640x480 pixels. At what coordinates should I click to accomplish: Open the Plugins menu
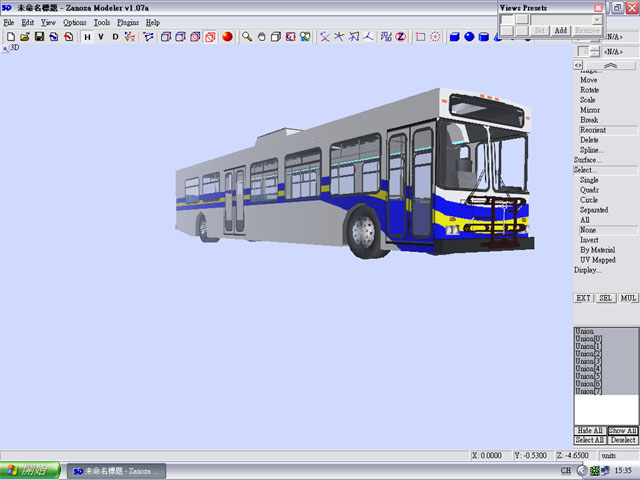(128, 22)
